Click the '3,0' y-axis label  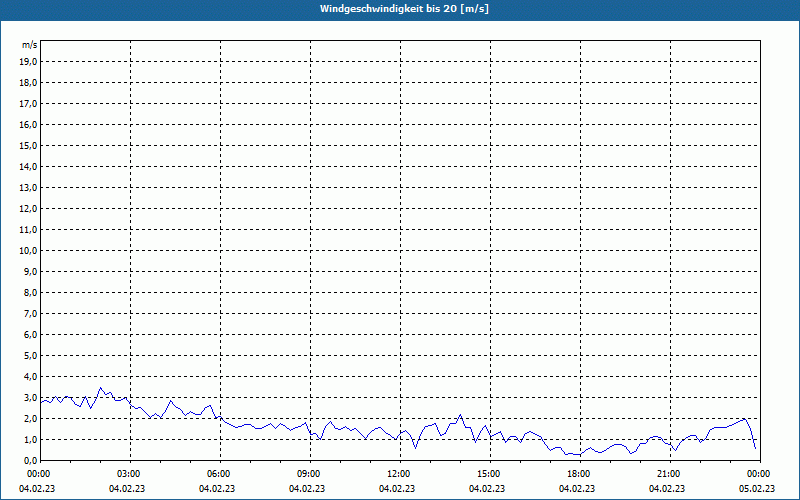coord(31,397)
